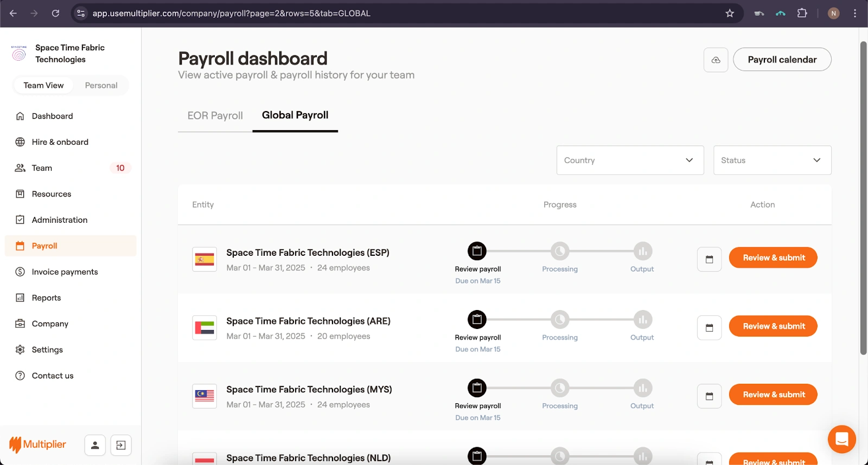Image resolution: width=868 pixels, height=465 pixels.
Task: Click the Dashboard home icon in sidebar
Action: pos(20,116)
